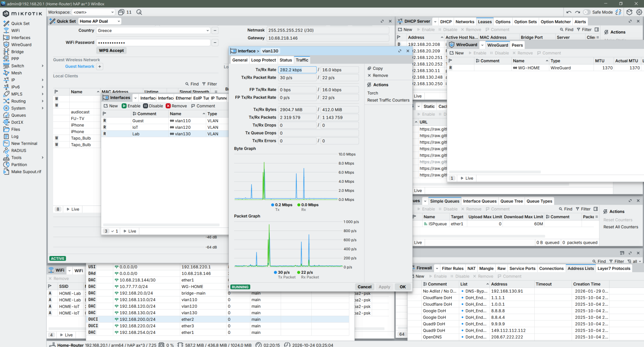Image resolution: width=644 pixels, height=347 pixels.
Task: Open the Peers tab in WireGuard window
Action: [517, 45]
